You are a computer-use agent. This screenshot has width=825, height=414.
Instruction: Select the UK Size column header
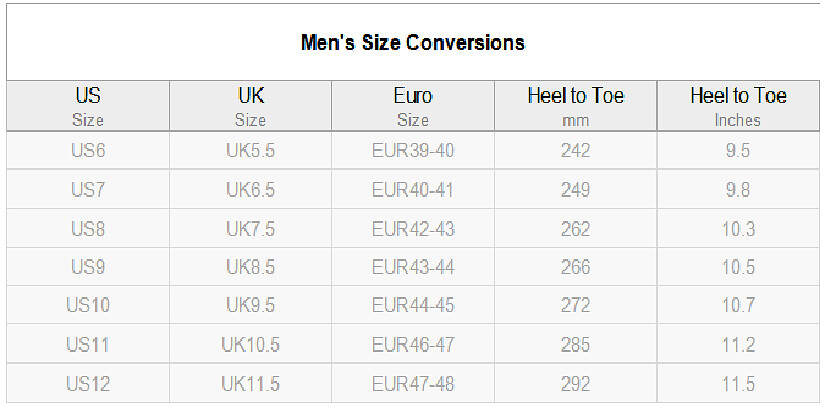coord(250,107)
